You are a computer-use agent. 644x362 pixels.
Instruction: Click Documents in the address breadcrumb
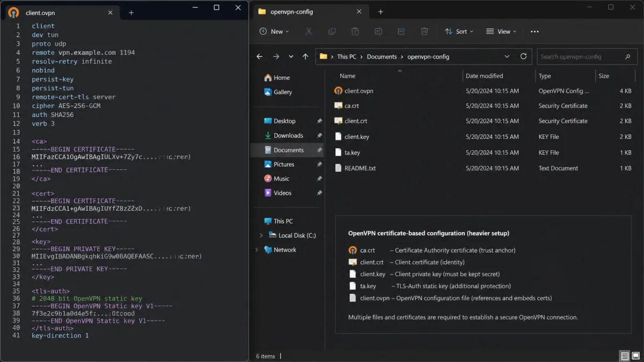click(382, 57)
